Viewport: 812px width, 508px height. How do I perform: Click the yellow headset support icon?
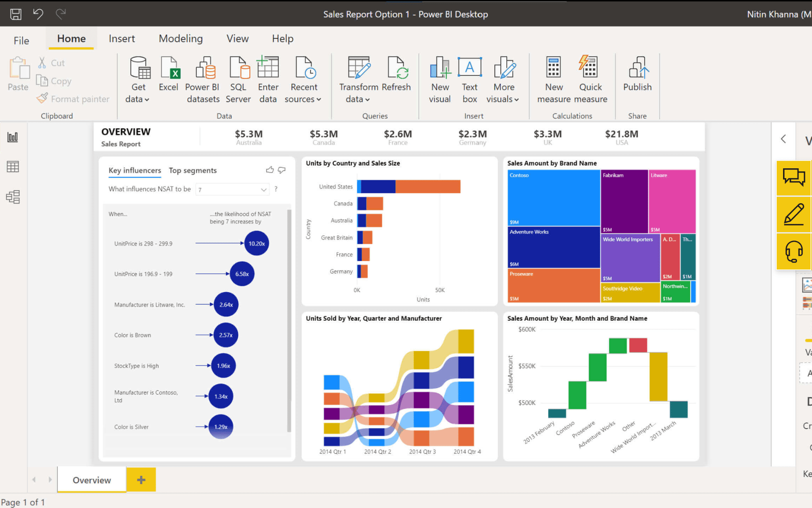(793, 251)
